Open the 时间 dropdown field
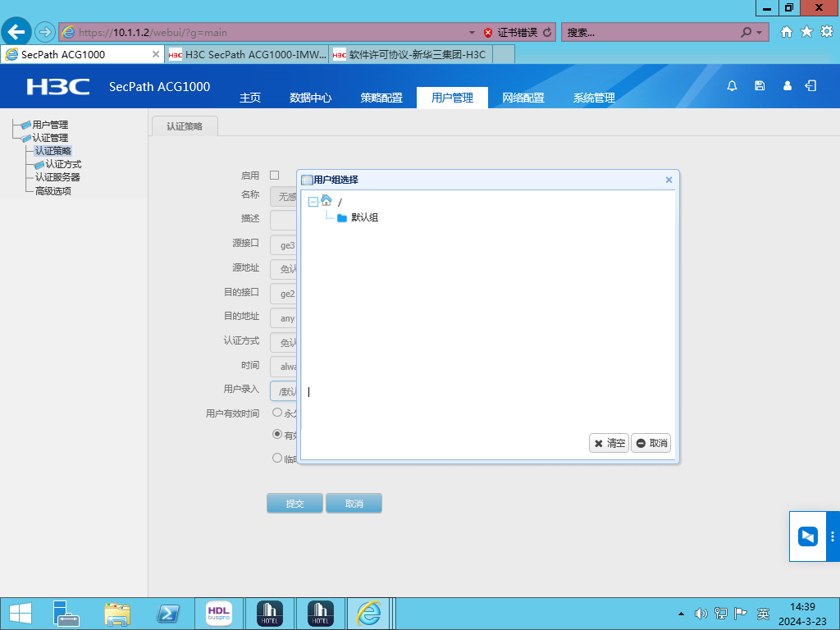This screenshot has width=840, height=630. pyautogui.click(x=283, y=367)
